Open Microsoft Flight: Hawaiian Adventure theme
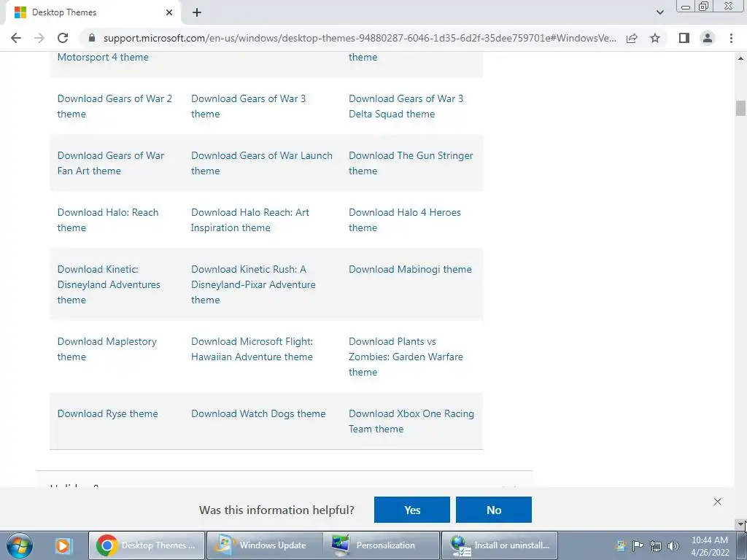Screen dimensions: 747x560 [x=252, y=349]
